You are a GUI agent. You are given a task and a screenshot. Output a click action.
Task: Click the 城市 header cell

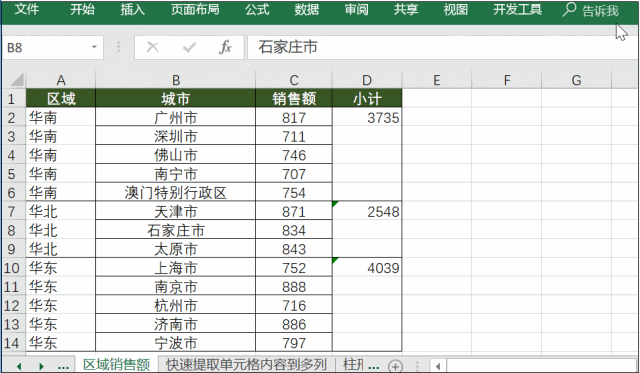pos(176,98)
